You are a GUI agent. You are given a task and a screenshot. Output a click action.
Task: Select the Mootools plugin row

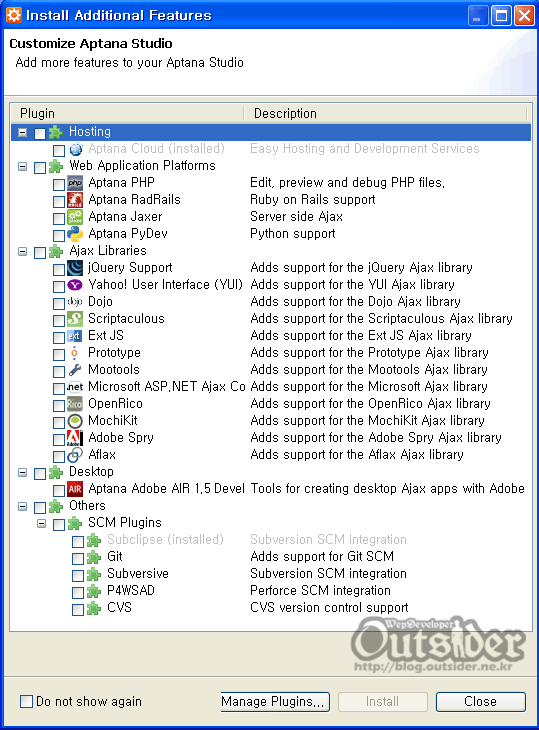[271, 370]
